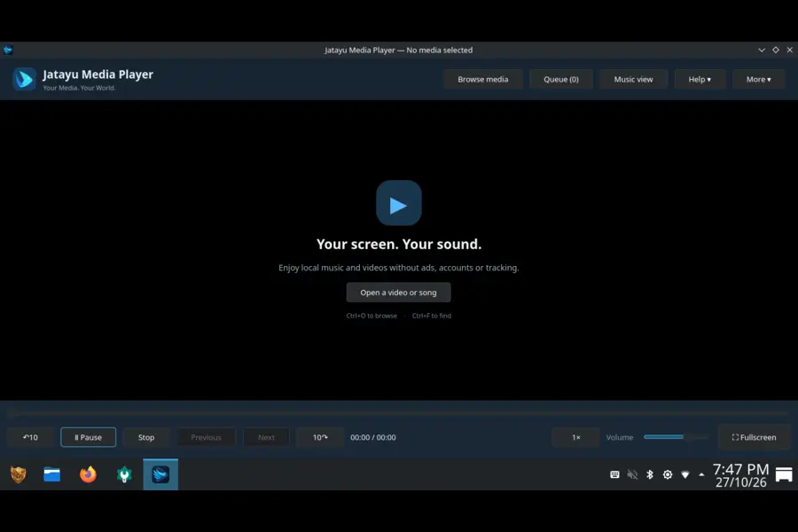Viewport: 798px width, 532px height.
Task: Click the show desktop icon in taskbar
Action: coord(784,474)
